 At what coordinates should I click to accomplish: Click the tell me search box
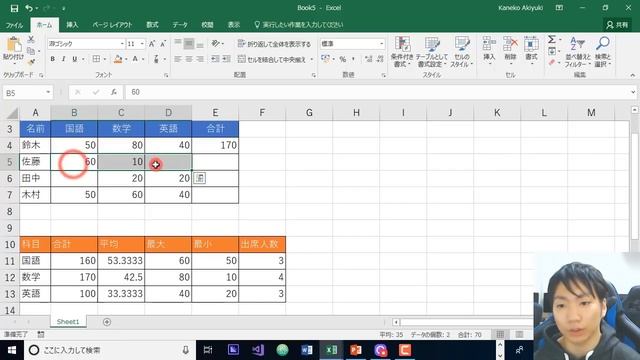[299, 25]
